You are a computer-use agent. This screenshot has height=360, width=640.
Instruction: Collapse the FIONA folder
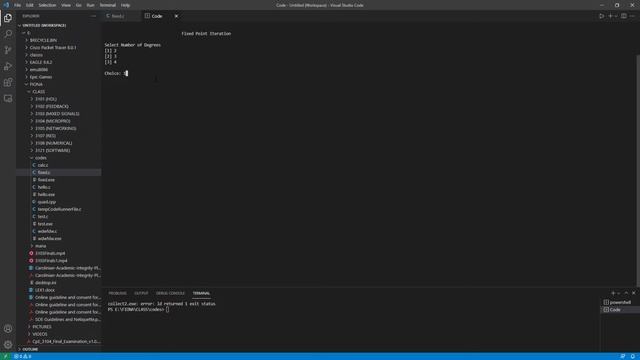click(36, 84)
